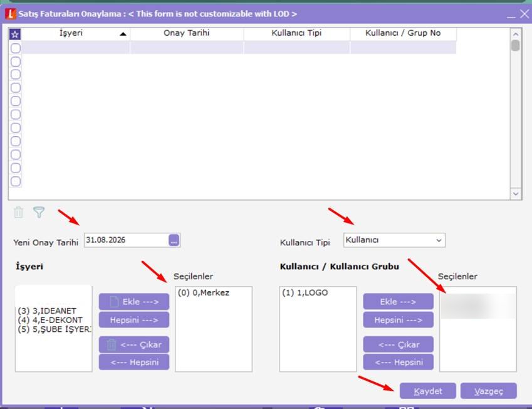Click Ekle ---> button in İşyeri section
Viewport: 532px width, 409px height.
click(134, 302)
